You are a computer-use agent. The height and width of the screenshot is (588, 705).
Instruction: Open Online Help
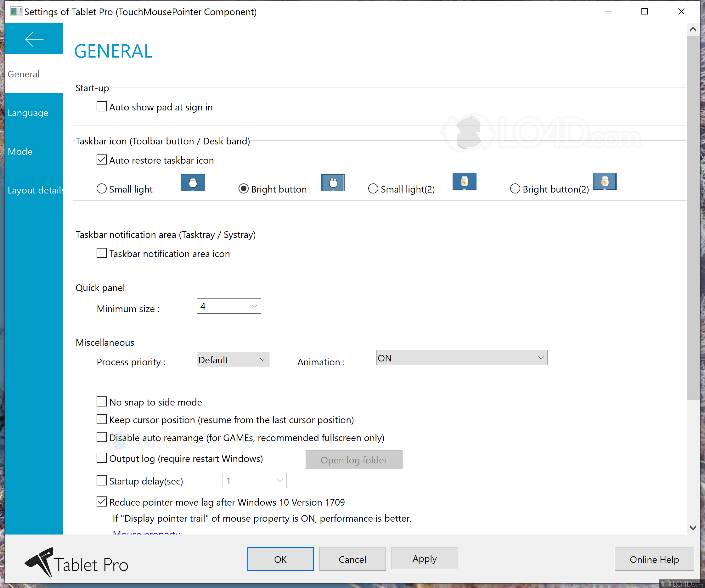point(654,559)
